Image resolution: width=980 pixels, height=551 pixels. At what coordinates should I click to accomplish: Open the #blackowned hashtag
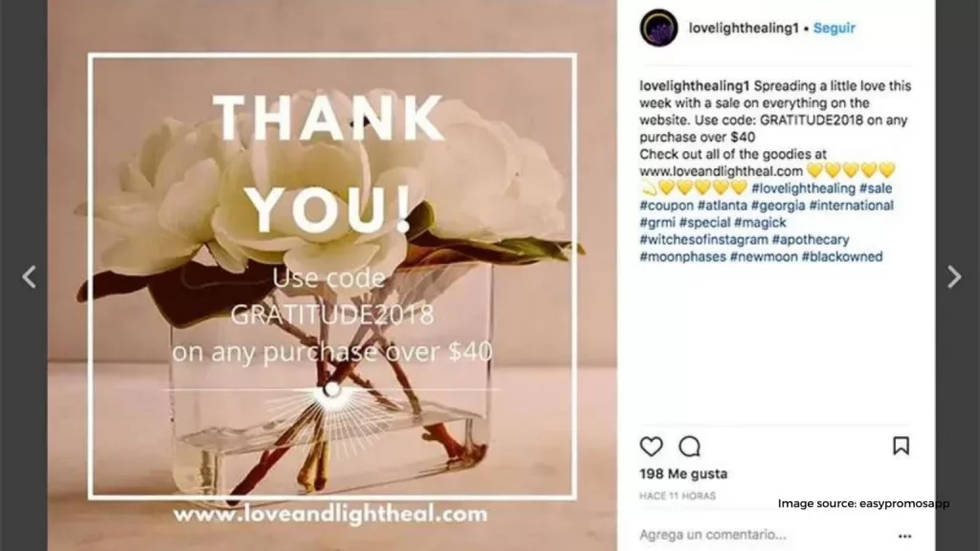click(x=842, y=256)
